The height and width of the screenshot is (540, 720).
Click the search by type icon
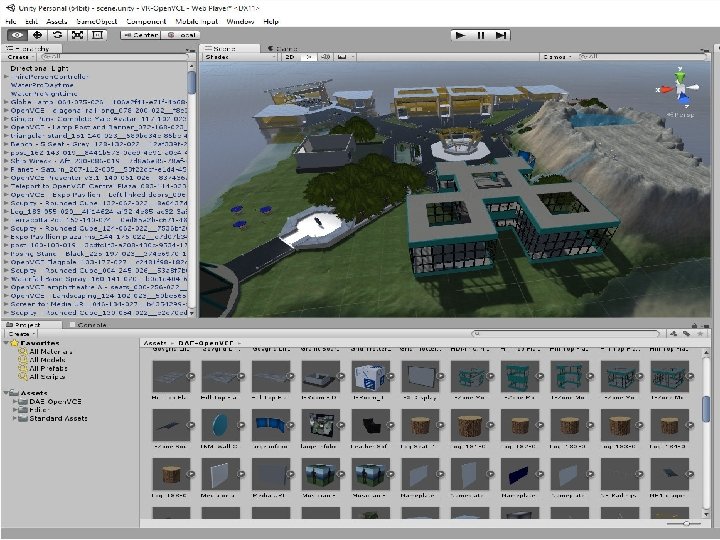674,333
